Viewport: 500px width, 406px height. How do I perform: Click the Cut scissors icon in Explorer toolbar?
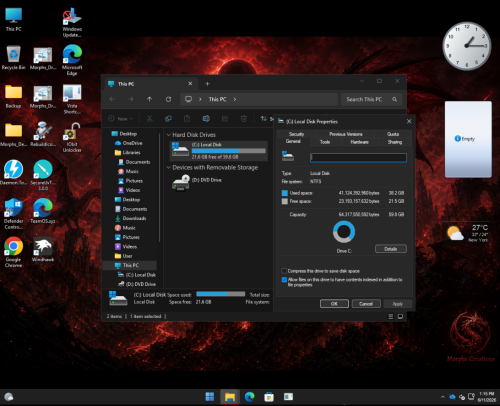pyautogui.click(x=150, y=119)
